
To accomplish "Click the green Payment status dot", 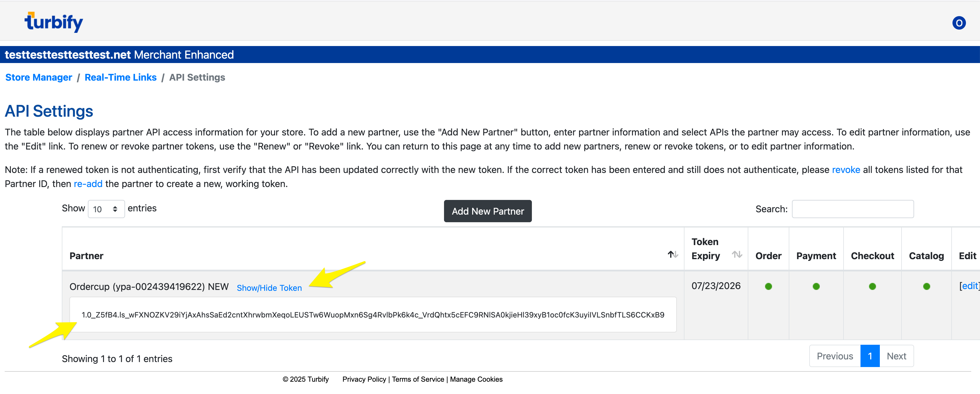I will point(816,286).
